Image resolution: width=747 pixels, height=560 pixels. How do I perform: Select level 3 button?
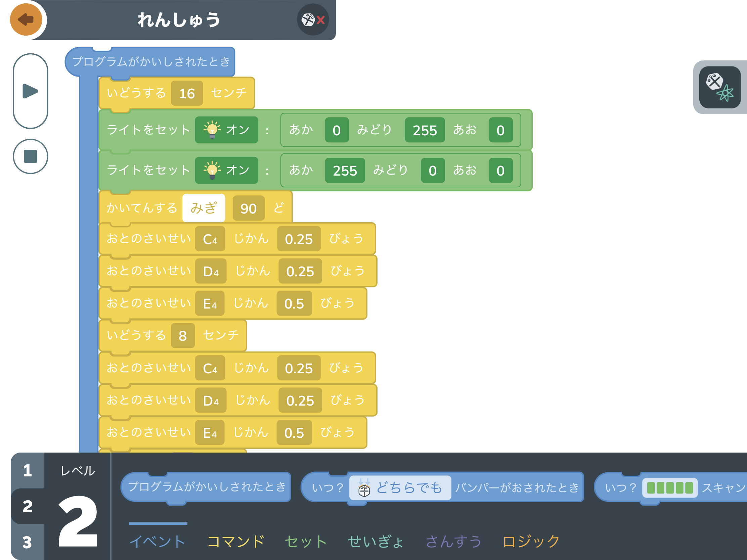coord(28,542)
